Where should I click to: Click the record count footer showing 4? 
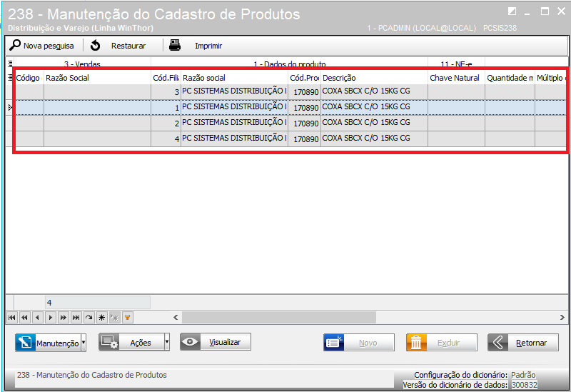click(x=98, y=302)
